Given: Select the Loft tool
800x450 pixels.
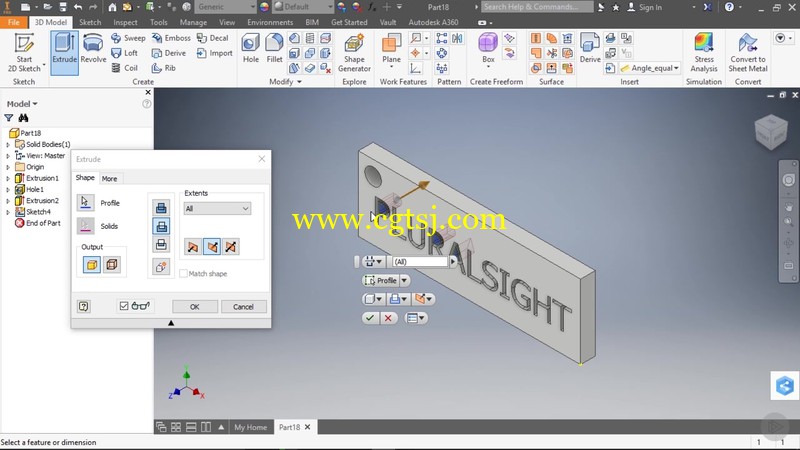Looking at the screenshot, I should (124, 53).
